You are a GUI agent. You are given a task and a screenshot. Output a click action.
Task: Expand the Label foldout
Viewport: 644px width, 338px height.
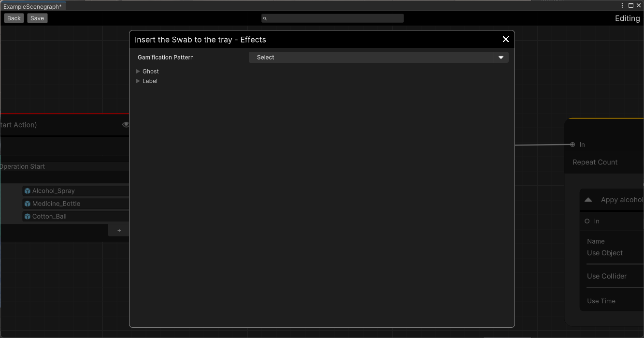(138, 81)
